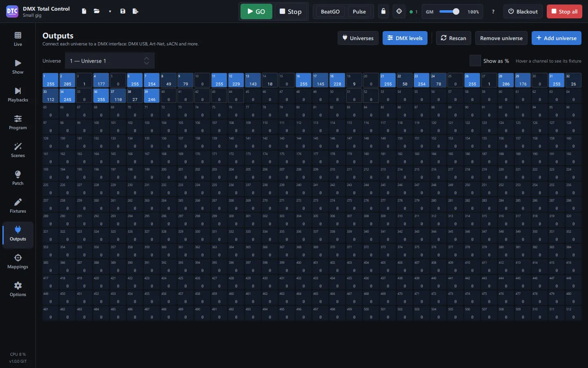Toggle BeatGO mode
Image resolution: width=588 pixels, height=368 pixels.
pos(330,11)
